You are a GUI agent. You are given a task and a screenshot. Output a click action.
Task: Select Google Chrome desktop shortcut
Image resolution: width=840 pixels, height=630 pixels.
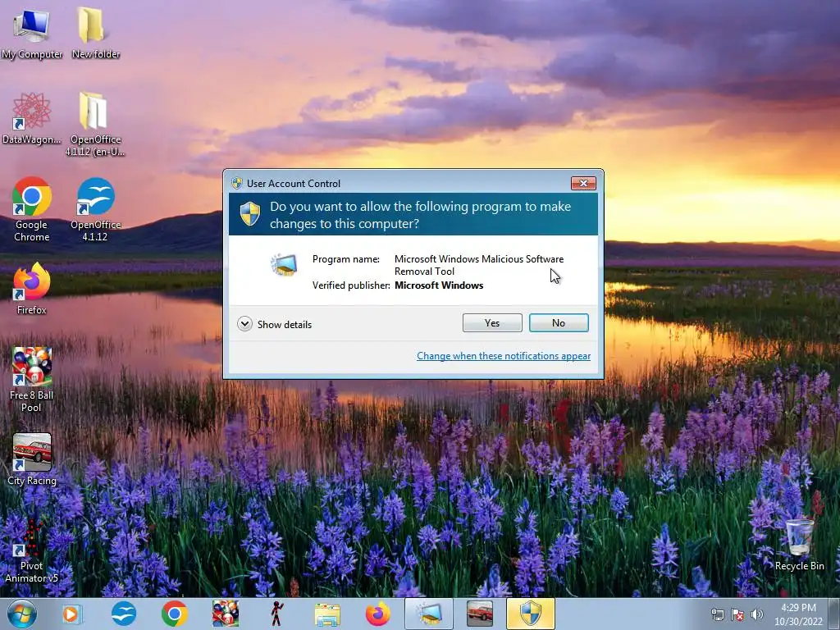coord(32,209)
